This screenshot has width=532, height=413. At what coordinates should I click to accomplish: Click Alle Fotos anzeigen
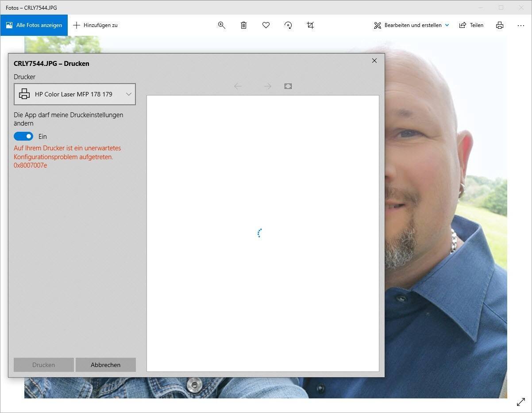(x=34, y=25)
